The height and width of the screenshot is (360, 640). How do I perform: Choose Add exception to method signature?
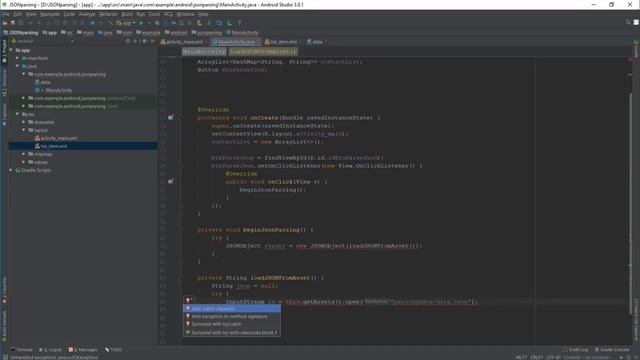(232, 316)
